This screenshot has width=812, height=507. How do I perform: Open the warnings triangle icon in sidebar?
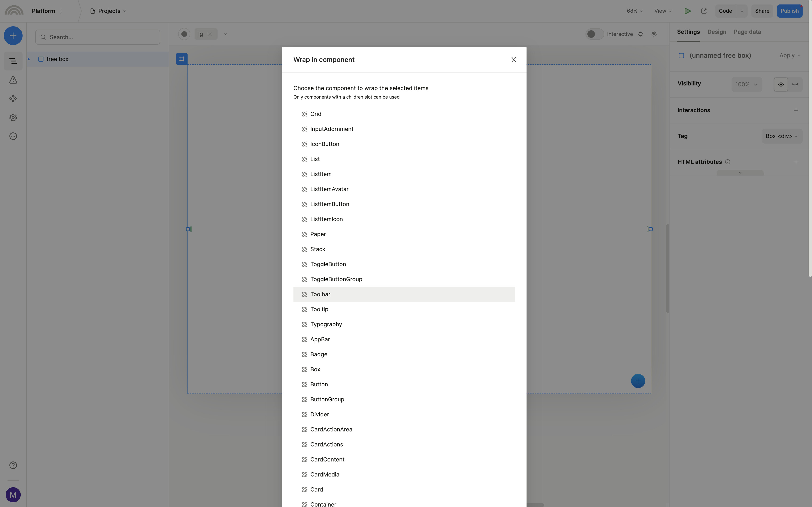pyautogui.click(x=13, y=80)
